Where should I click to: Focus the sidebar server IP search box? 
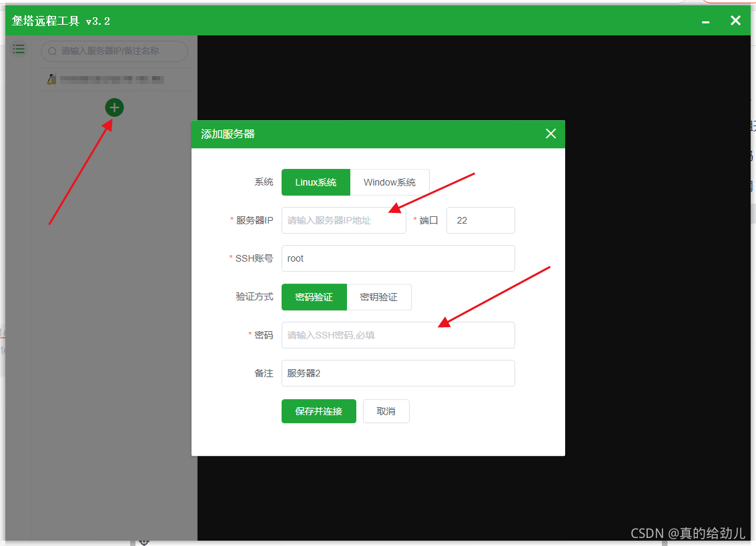[114, 51]
